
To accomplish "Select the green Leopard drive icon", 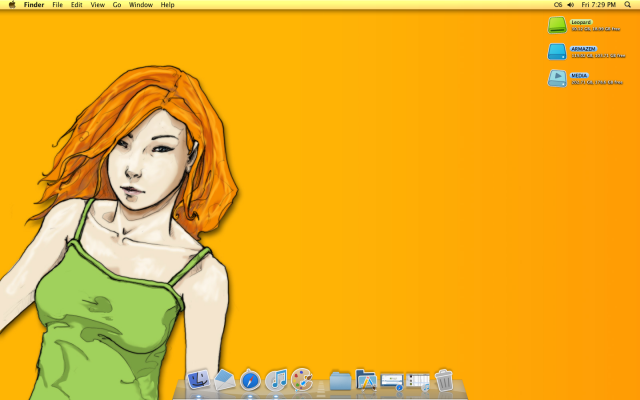I will click(557, 25).
